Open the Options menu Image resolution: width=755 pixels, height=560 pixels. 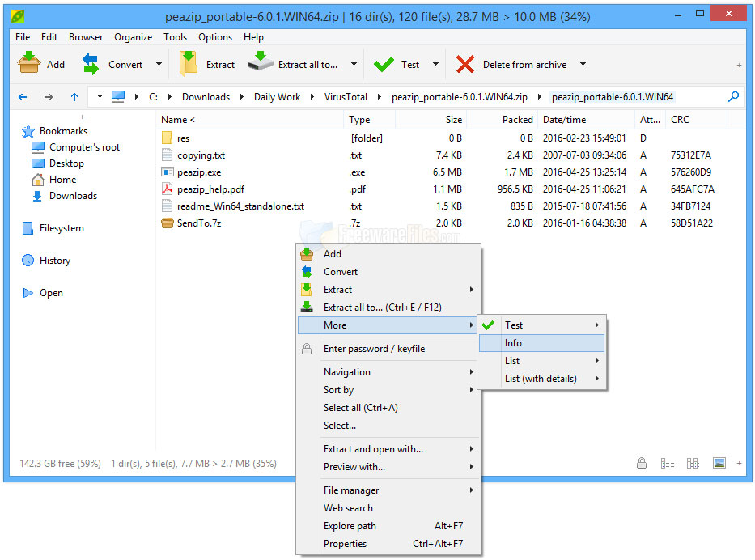[x=215, y=37]
